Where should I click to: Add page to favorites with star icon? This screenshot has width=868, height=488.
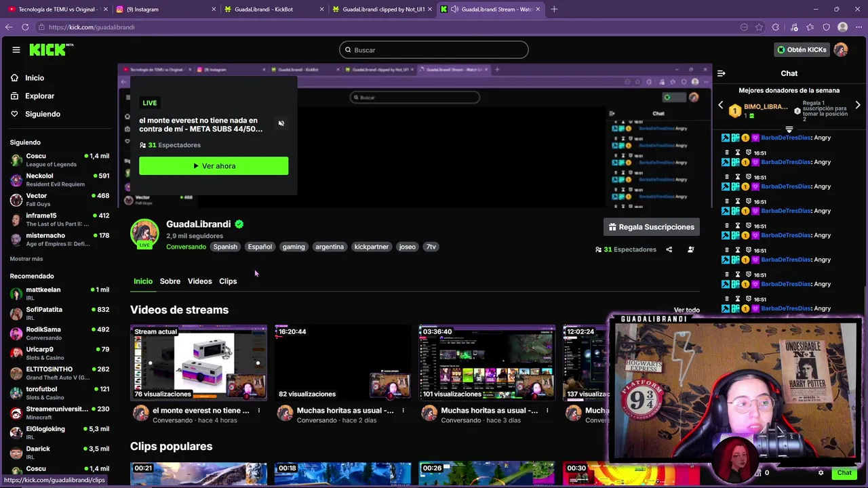759,27
